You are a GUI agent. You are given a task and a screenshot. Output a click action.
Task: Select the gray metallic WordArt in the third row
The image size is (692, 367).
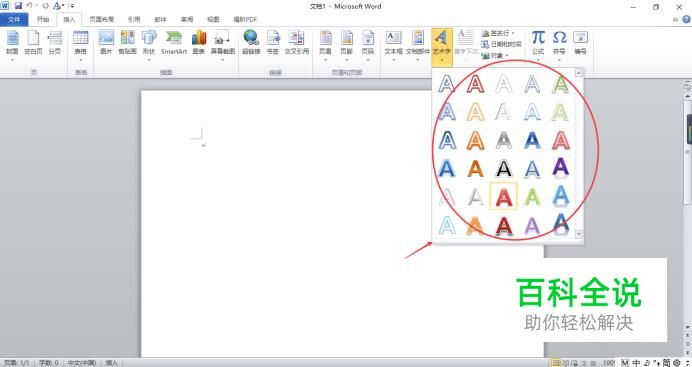[504, 140]
